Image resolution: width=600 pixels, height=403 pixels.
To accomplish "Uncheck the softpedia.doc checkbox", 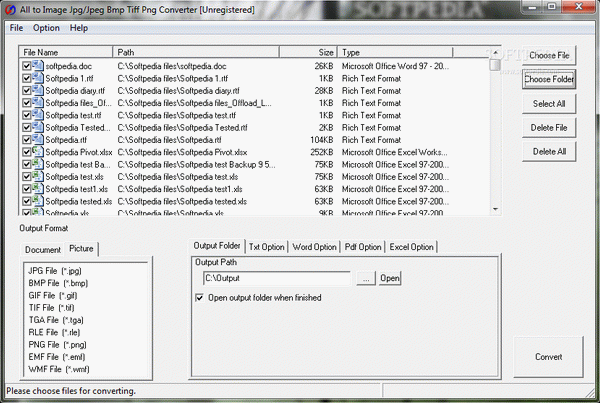I will tap(26, 66).
